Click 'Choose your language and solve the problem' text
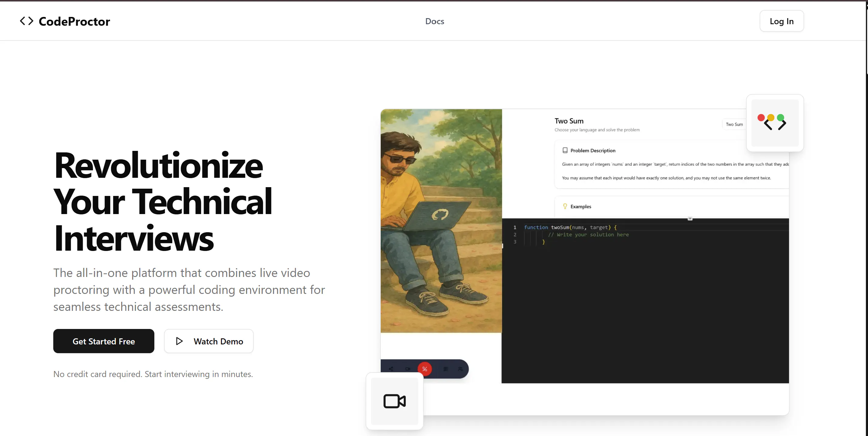The width and height of the screenshot is (868, 436). (597, 130)
